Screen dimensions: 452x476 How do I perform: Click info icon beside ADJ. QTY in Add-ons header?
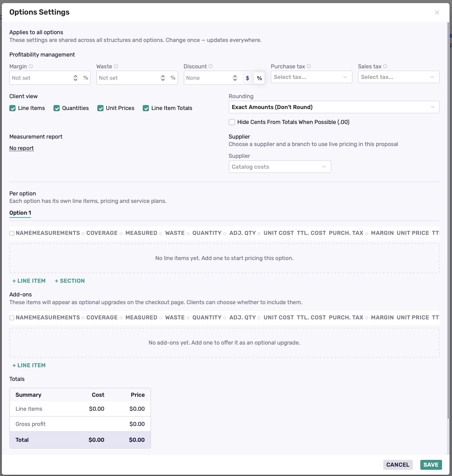point(259,318)
